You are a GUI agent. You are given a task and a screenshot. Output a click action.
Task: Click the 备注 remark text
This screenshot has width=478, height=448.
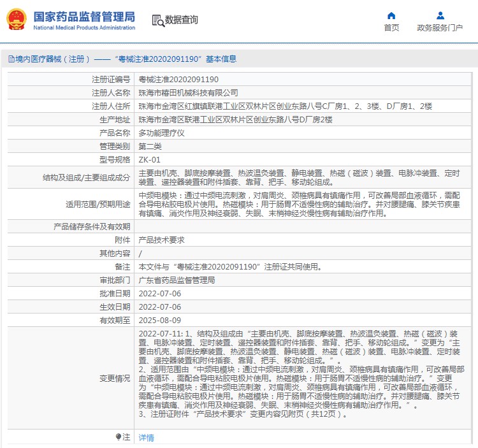point(231,267)
